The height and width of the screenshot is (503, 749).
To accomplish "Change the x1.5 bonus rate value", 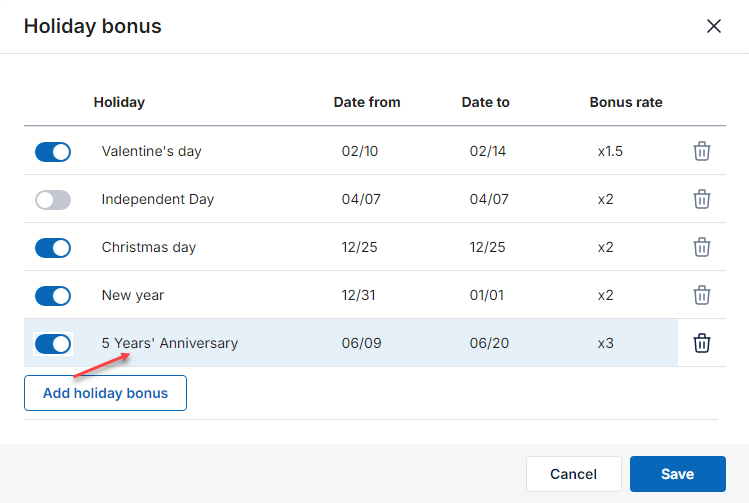I will click(x=610, y=151).
